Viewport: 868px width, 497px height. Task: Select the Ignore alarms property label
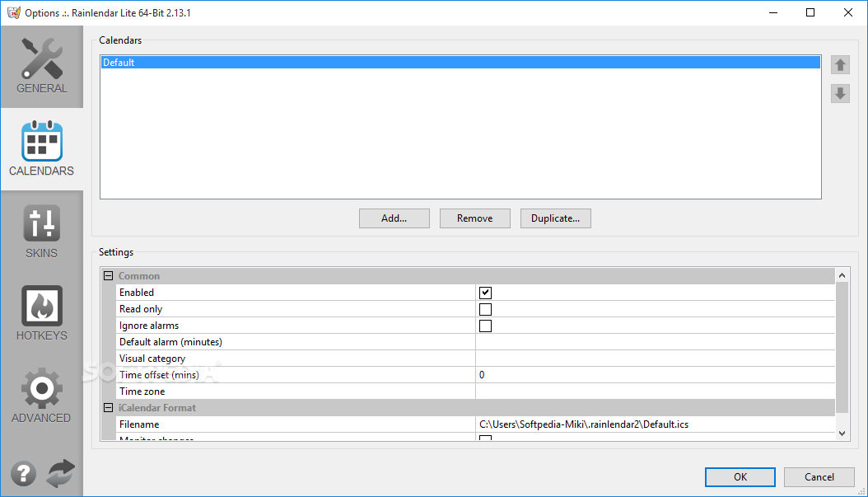(x=149, y=326)
